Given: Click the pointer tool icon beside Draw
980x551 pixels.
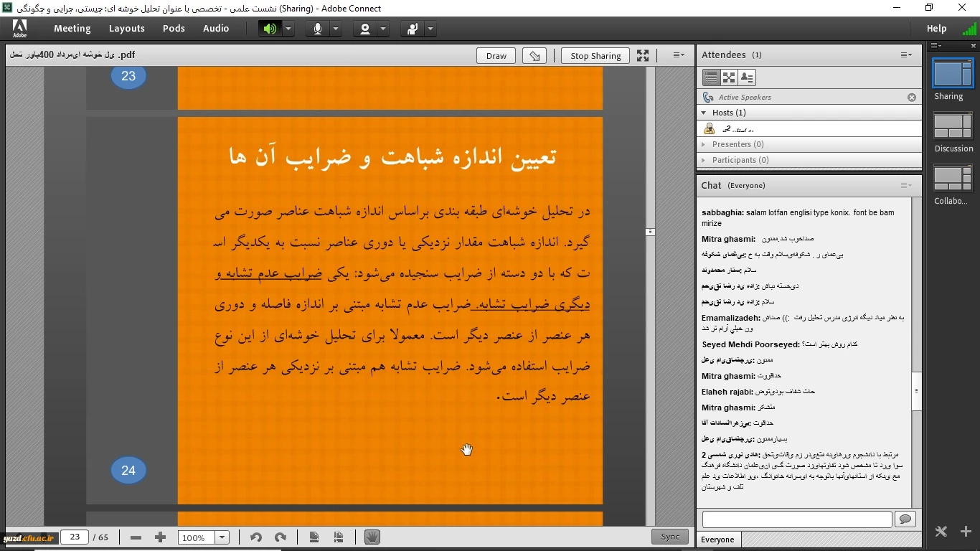Looking at the screenshot, I should pyautogui.click(x=534, y=56).
